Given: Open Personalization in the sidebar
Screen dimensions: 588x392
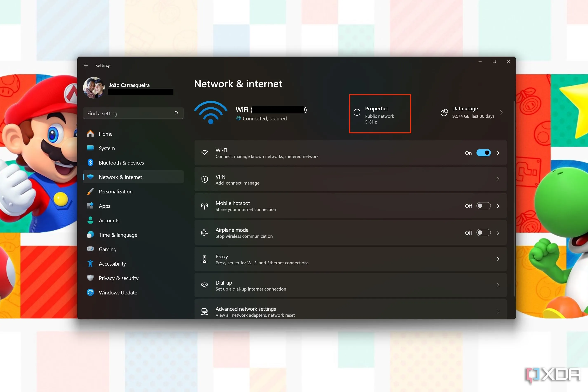Looking at the screenshot, I should coord(116,192).
